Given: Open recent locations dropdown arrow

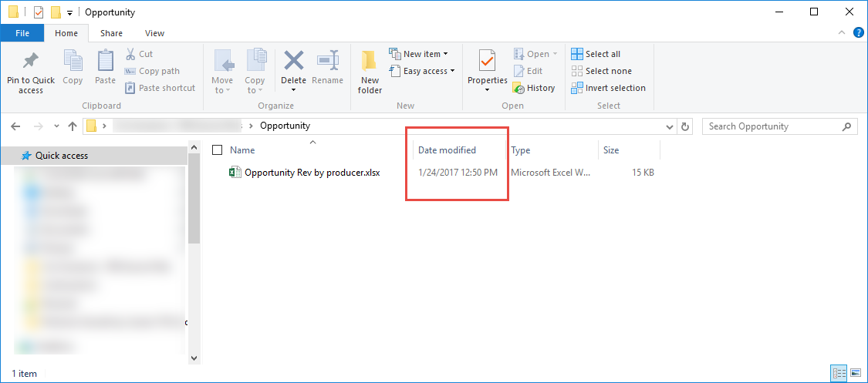Looking at the screenshot, I should (x=56, y=126).
